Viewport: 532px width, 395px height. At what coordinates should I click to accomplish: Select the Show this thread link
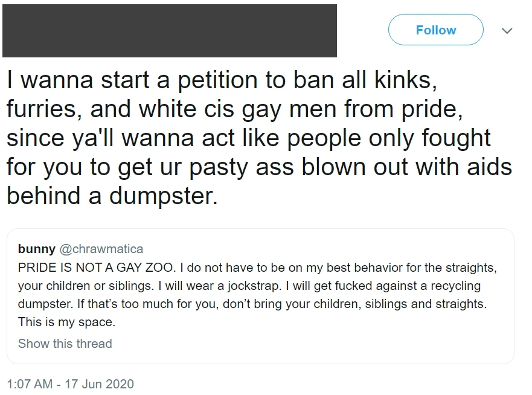[65, 344]
